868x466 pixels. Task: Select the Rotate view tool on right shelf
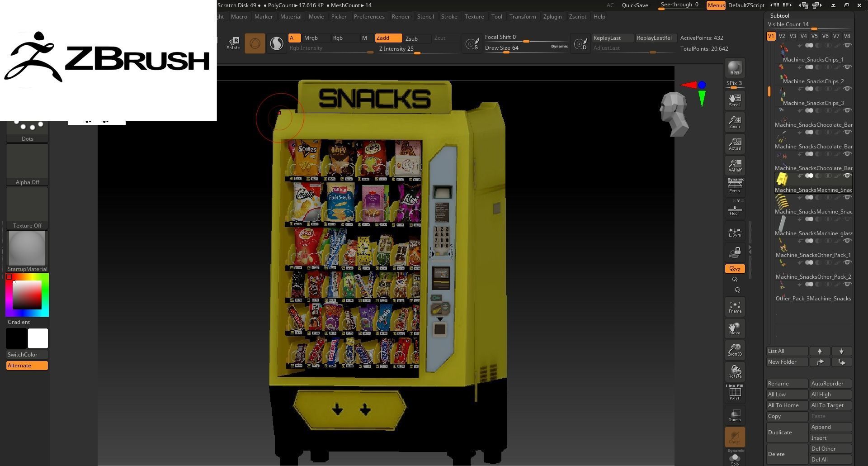735,372
